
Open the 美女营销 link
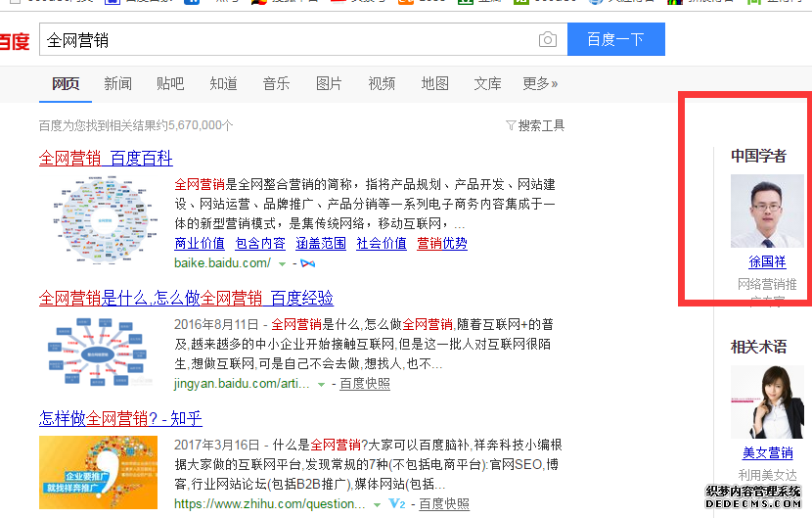pyautogui.click(x=767, y=452)
